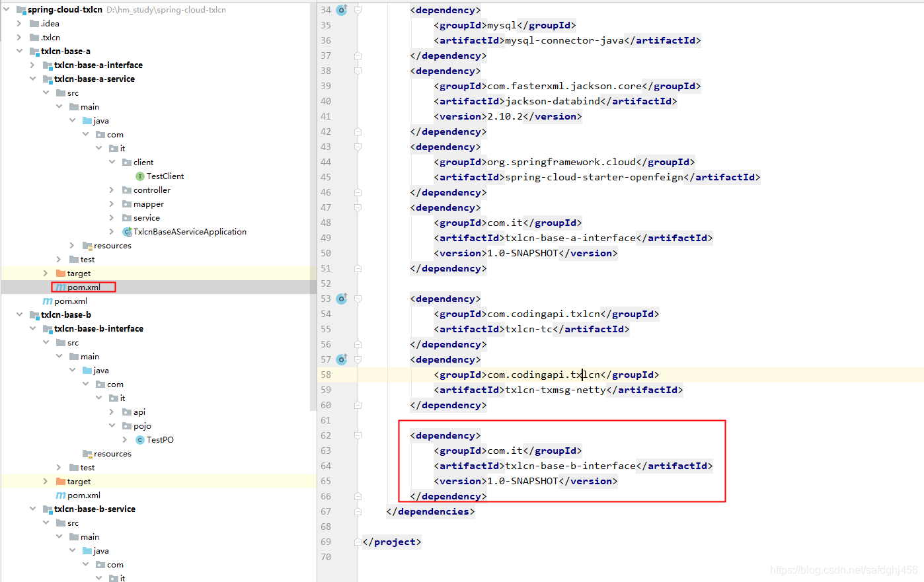This screenshot has width=924, height=582.
Task: Click orange target folder icon in txlcn-base-a-service
Action: (61, 273)
